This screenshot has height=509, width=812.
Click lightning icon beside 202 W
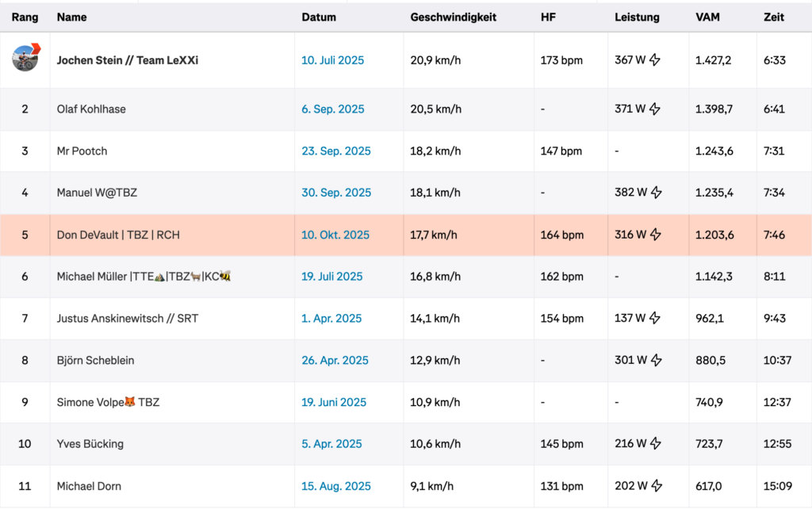pyautogui.click(x=655, y=486)
